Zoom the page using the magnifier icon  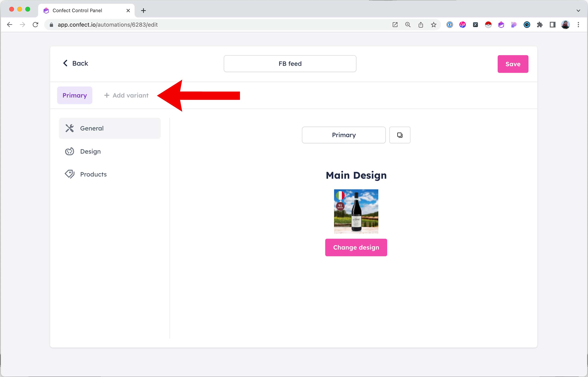[408, 25]
